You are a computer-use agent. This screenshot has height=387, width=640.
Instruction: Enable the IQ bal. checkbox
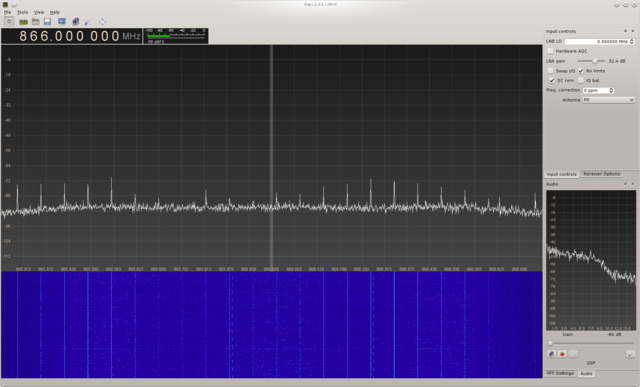click(581, 80)
